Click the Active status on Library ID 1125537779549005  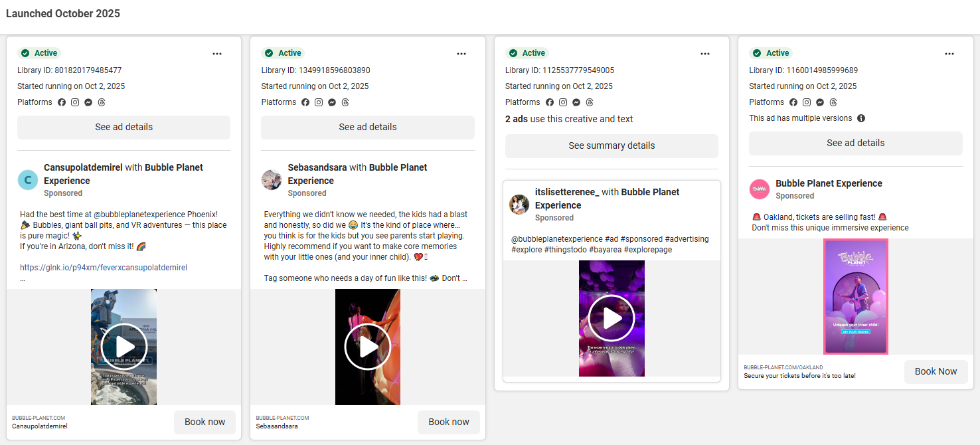click(528, 53)
